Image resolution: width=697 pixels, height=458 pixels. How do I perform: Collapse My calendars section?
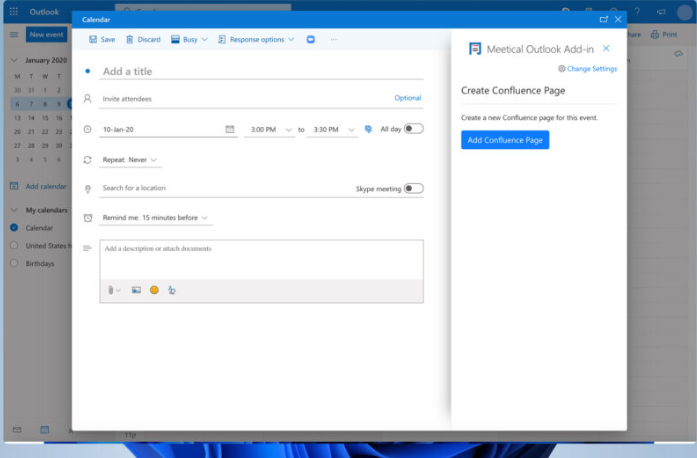click(x=14, y=210)
